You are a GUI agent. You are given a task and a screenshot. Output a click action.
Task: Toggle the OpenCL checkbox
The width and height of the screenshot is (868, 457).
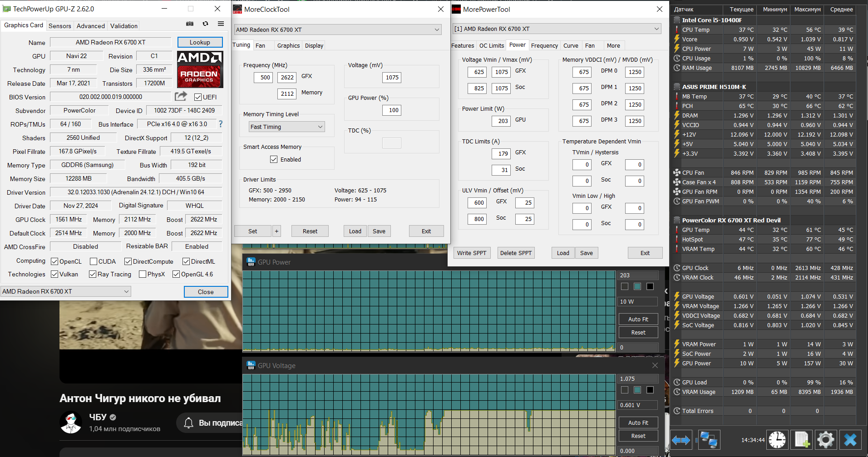click(x=54, y=261)
